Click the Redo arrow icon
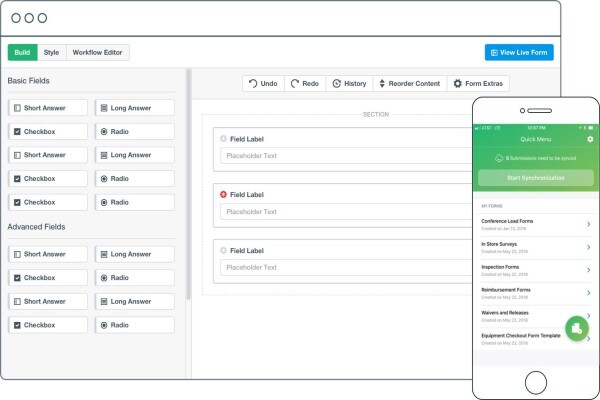 pos(295,83)
